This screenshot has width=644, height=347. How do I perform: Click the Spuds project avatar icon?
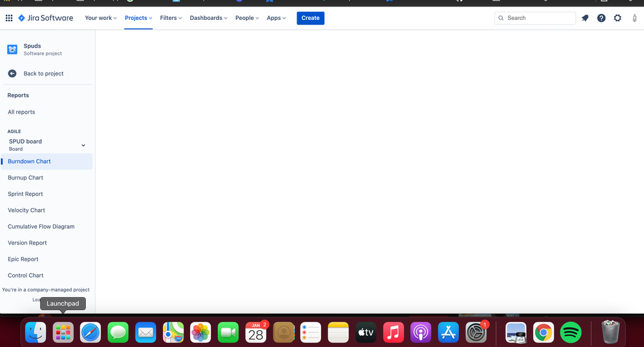click(12, 50)
